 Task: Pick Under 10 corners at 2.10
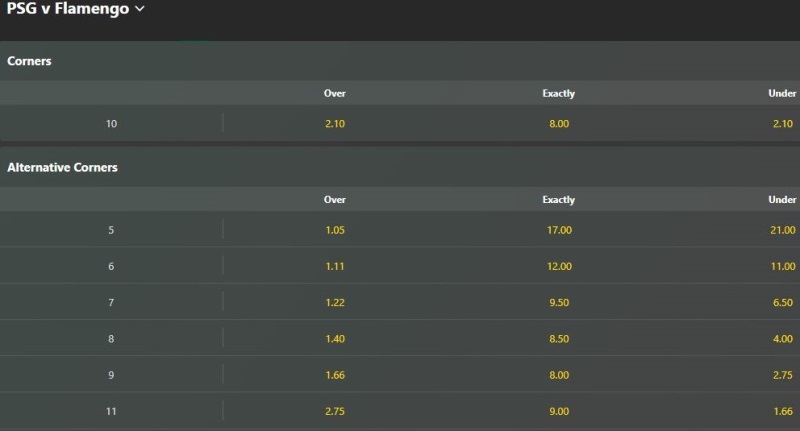782,124
